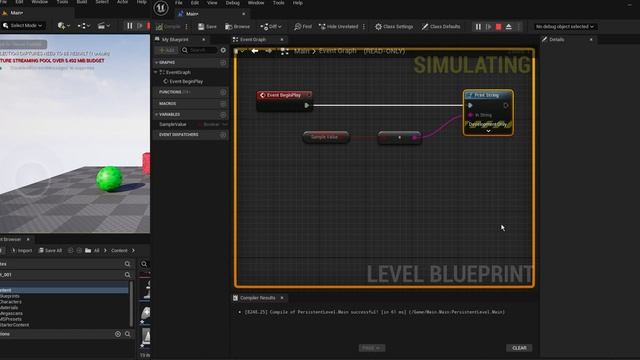Select the SampleValue variable

click(173, 124)
